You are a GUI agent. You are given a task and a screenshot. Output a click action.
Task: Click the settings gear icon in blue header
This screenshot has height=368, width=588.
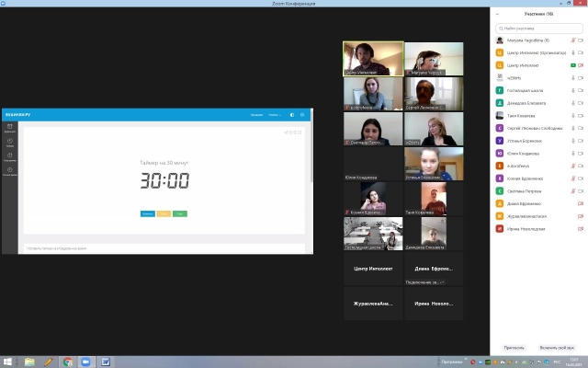coord(302,115)
